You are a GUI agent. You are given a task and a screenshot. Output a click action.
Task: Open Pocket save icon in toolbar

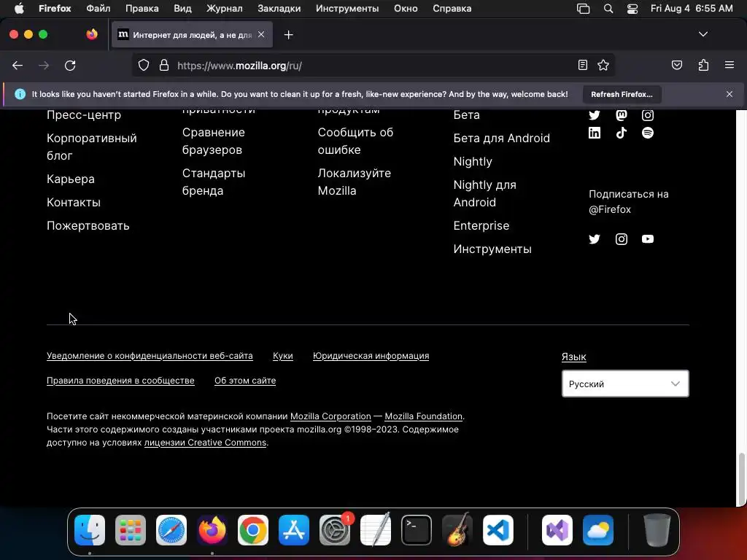coord(677,65)
